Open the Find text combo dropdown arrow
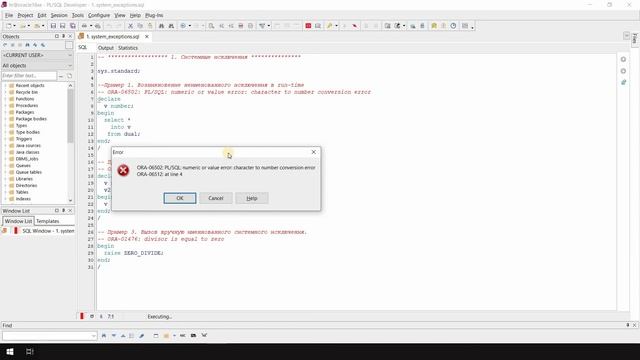This screenshot has height=360, width=640. click(93, 336)
